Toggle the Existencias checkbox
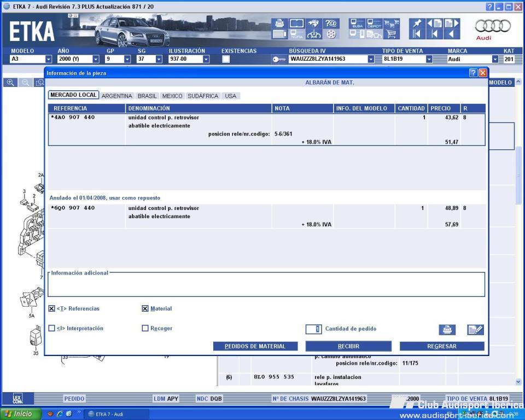525x420 pixels. pyautogui.click(x=226, y=59)
